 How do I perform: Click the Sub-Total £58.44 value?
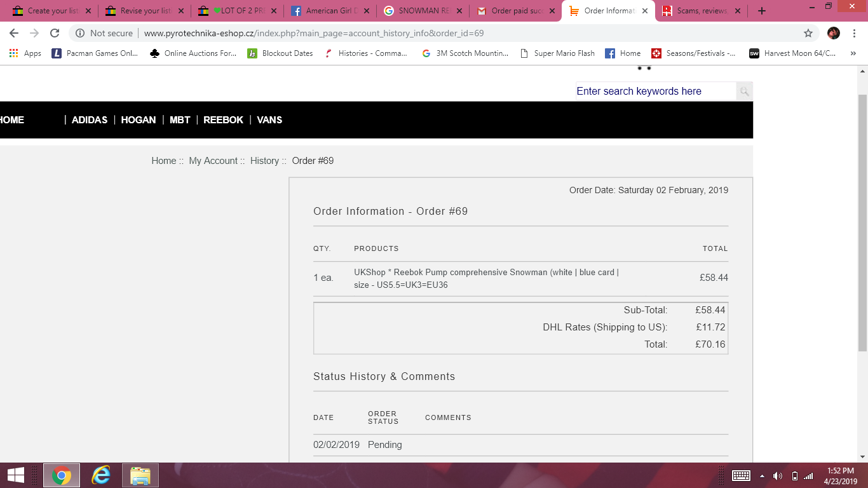click(710, 310)
